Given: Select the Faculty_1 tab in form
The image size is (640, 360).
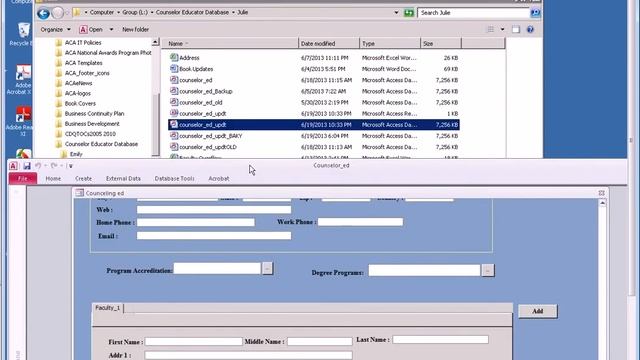Looking at the screenshot, I should [108, 308].
